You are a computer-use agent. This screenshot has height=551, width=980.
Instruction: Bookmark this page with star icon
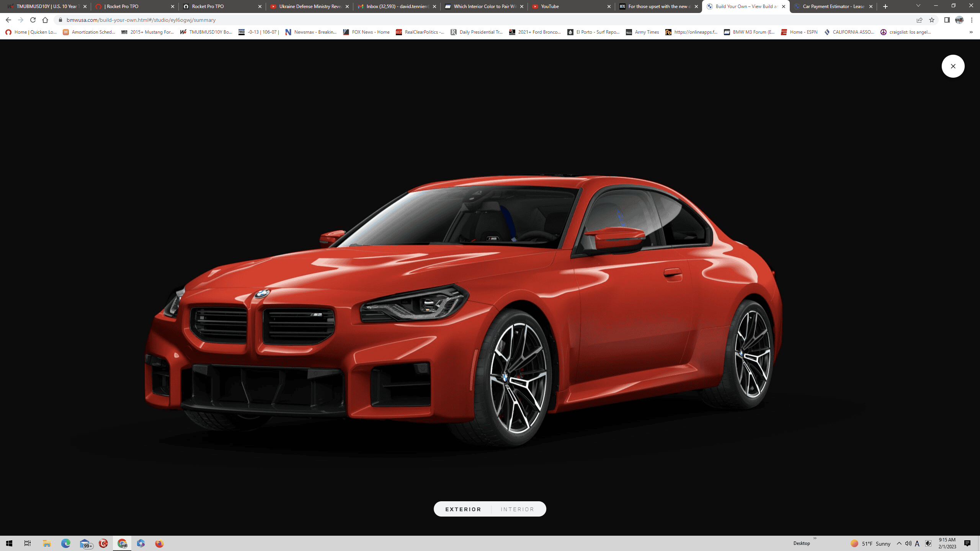[x=932, y=20]
